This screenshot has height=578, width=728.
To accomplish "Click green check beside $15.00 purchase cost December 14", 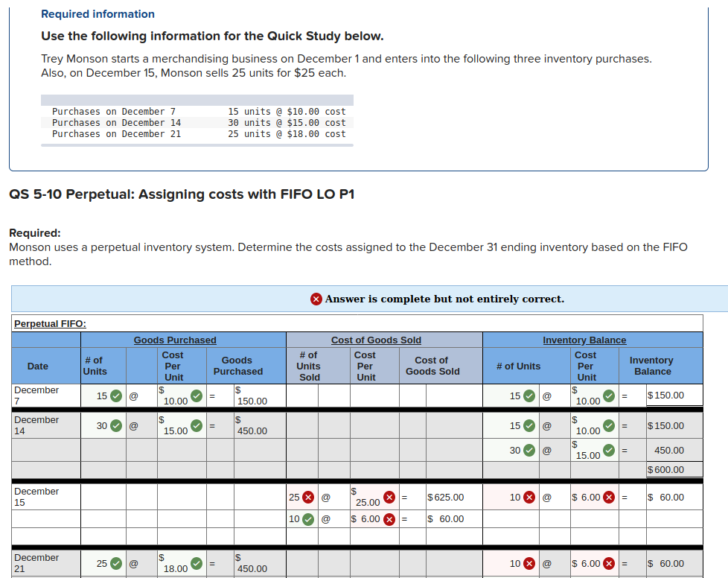I will tap(197, 425).
